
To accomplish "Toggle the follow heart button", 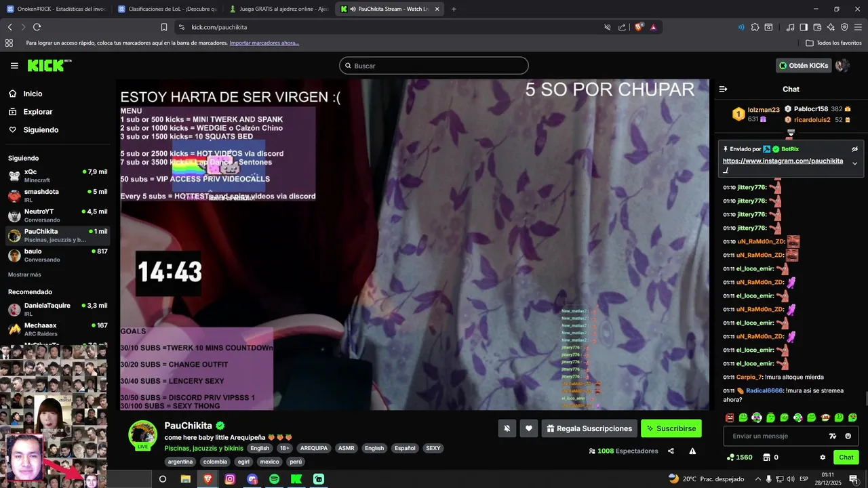I will 529,428.
